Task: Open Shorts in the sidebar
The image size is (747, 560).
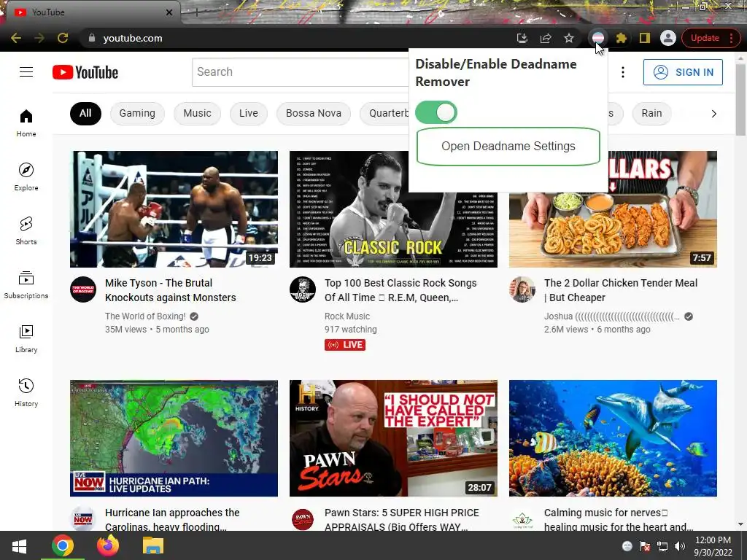Action: coord(26,230)
